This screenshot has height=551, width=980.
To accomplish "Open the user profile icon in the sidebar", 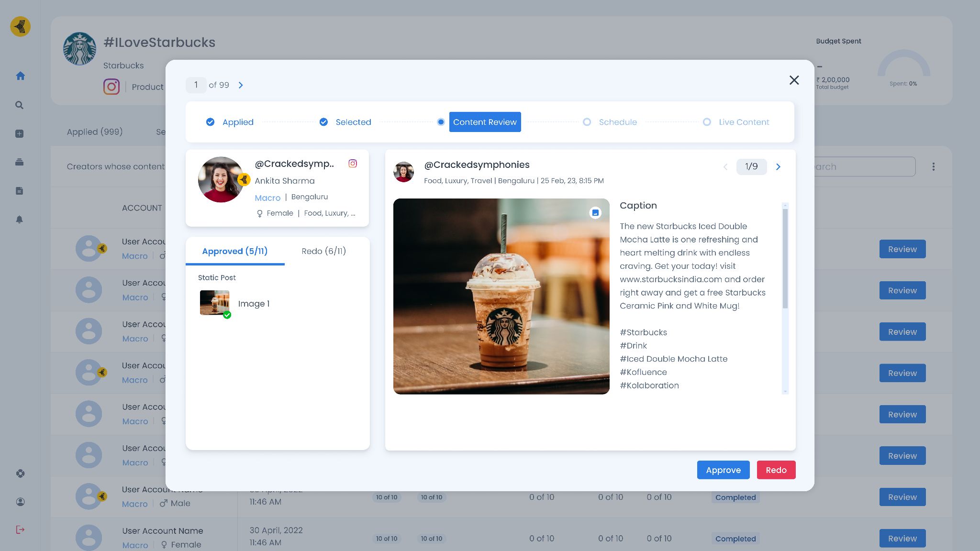I will coord(20,502).
